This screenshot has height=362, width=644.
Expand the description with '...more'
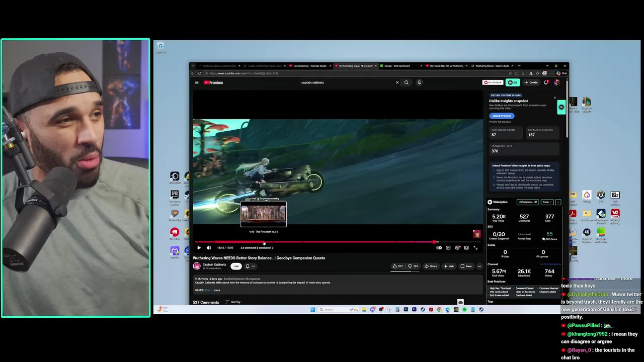(216, 290)
